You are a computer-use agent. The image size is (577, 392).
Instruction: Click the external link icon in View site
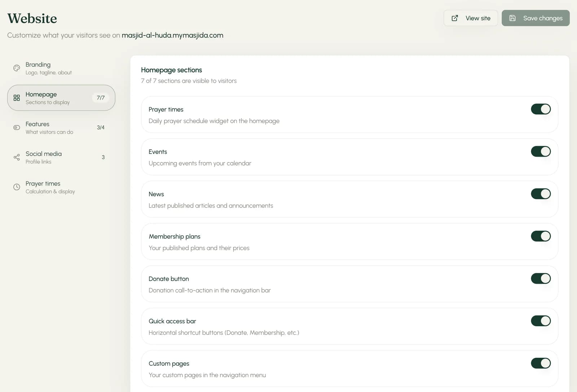(x=455, y=18)
